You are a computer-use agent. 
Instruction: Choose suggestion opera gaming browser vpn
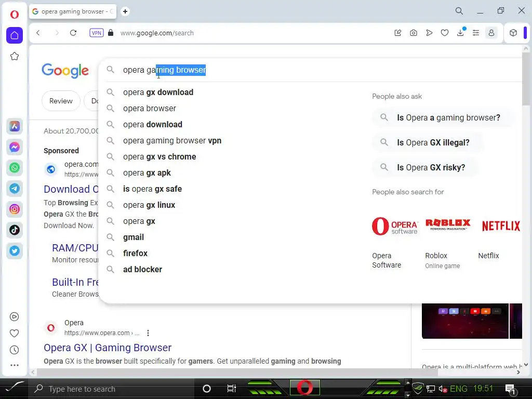click(x=172, y=140)
